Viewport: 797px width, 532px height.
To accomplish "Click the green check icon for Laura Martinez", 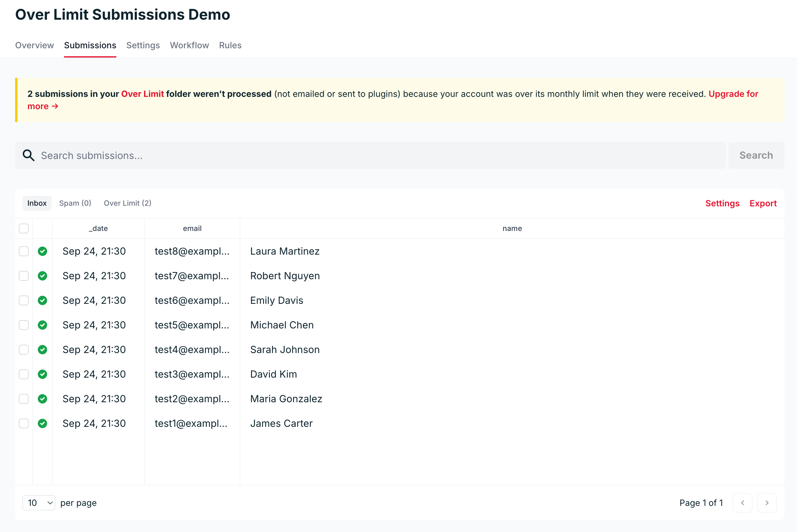I will [x=42, y=251].
